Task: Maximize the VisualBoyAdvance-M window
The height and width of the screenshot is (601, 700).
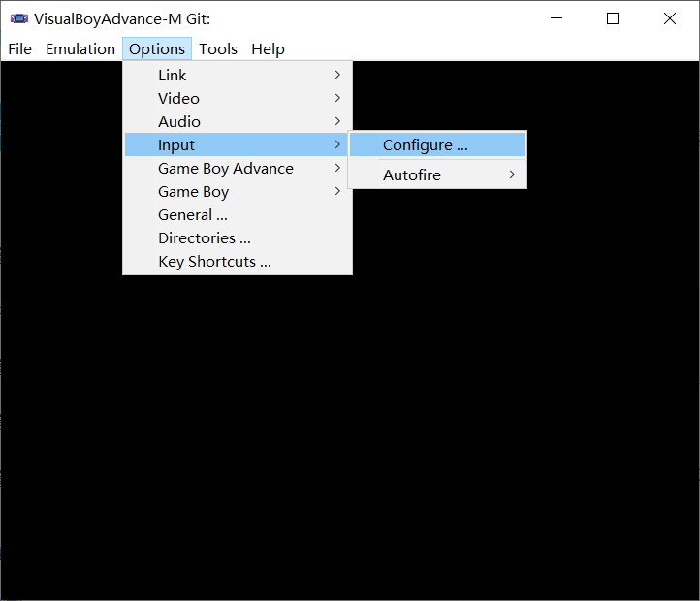Action: [x=613, y=18]
